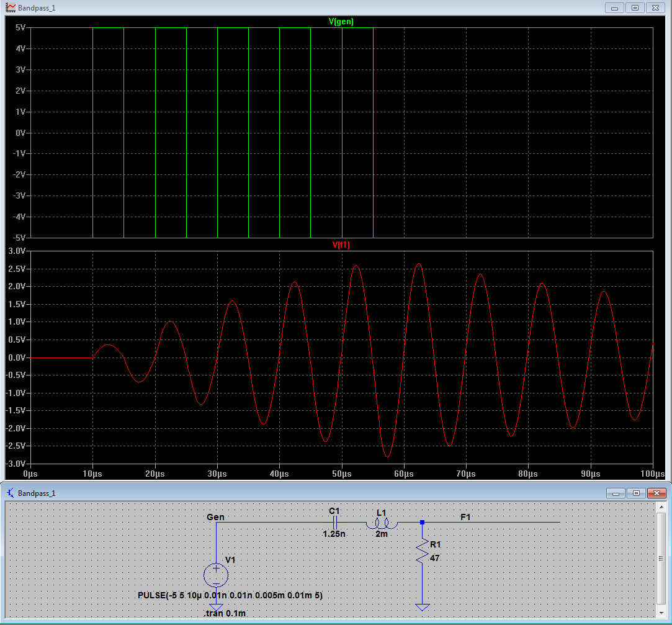Click the 50µs mark on time axis

[x=341, y=474]
